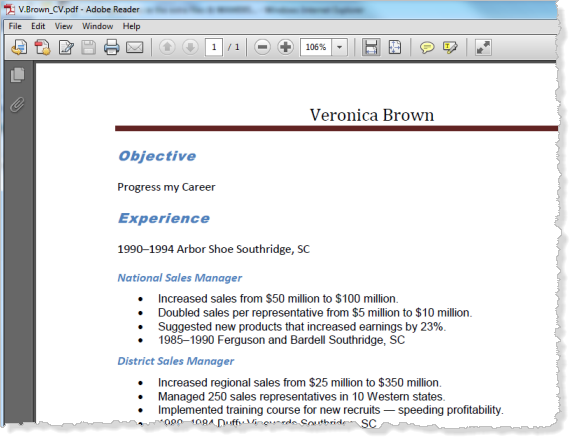Click Suggested new products bullet
Screen dimensions: 574x441
pos(302,326)
